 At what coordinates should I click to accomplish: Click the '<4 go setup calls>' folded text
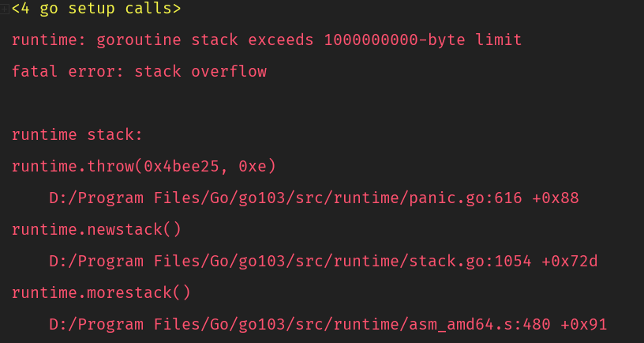tap(96, 9)
